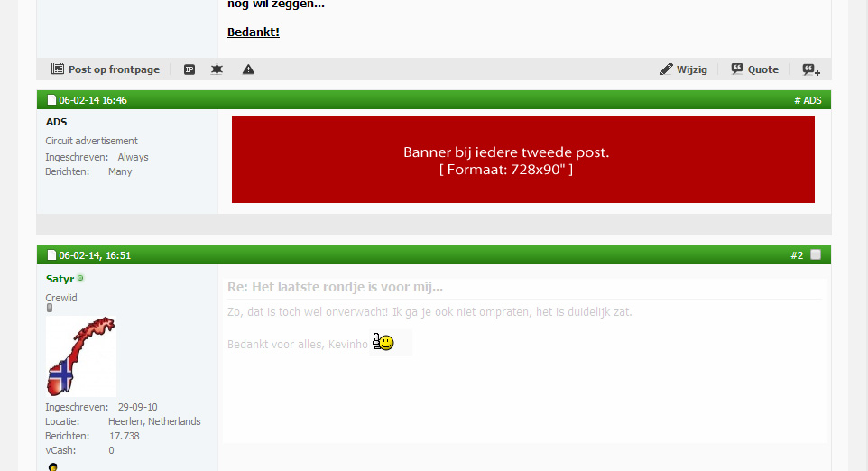Open Satyr's user profile
This screenshot has width=868, height=471.
click(60, 279)
